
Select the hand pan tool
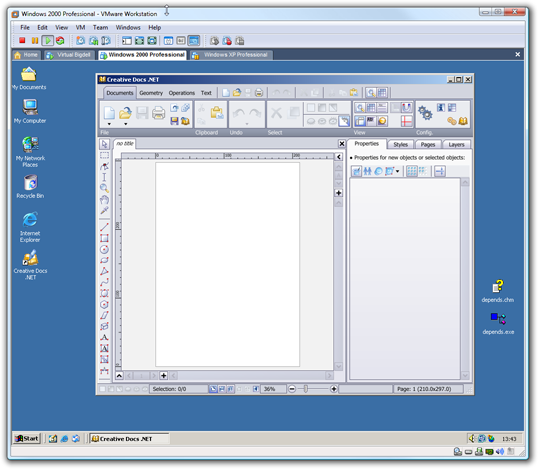pyautogui.click(x=104, y=199)
